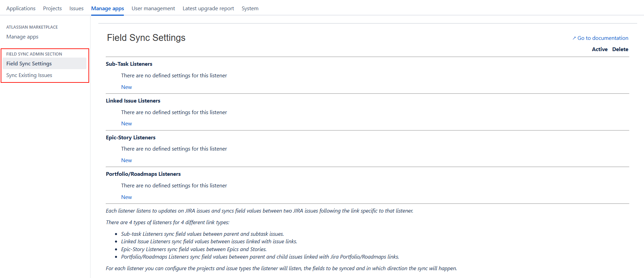Open the User management tab
The width and height of the screenshot is (644, 278).
point(153,9)
